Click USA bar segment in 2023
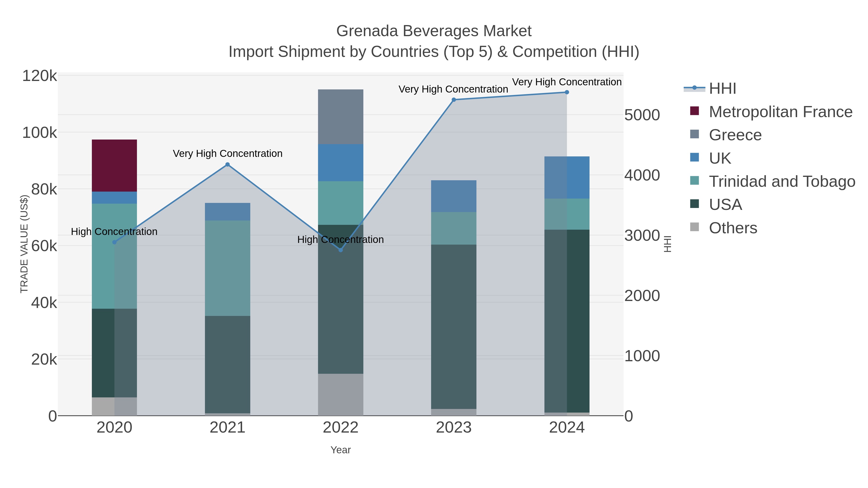 [454, 327]
